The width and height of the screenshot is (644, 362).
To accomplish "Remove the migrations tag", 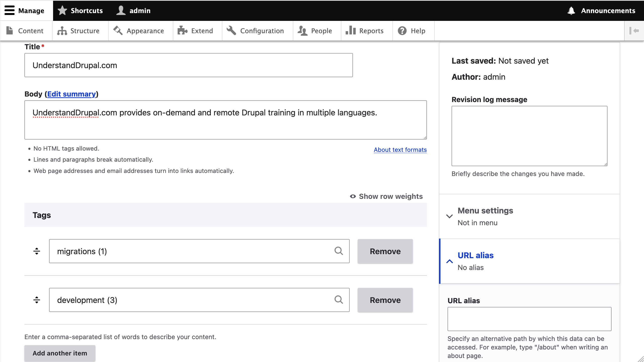I will point(385,251).
